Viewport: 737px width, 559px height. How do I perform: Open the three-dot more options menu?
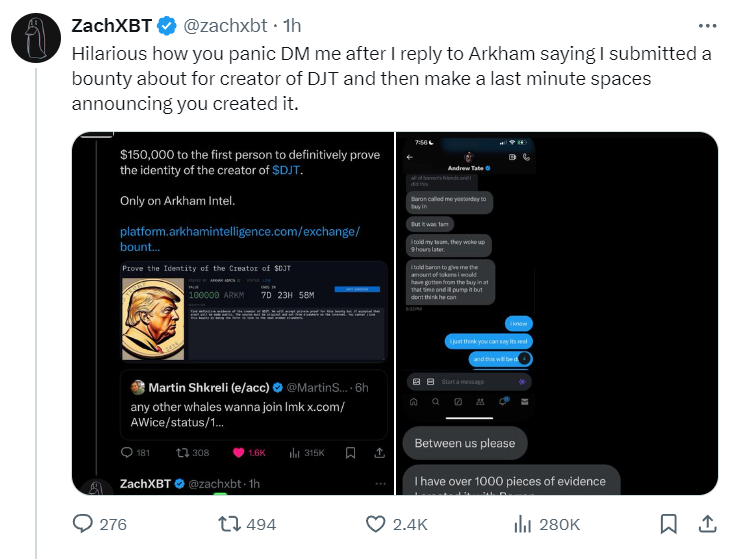(x=707, y=26)
